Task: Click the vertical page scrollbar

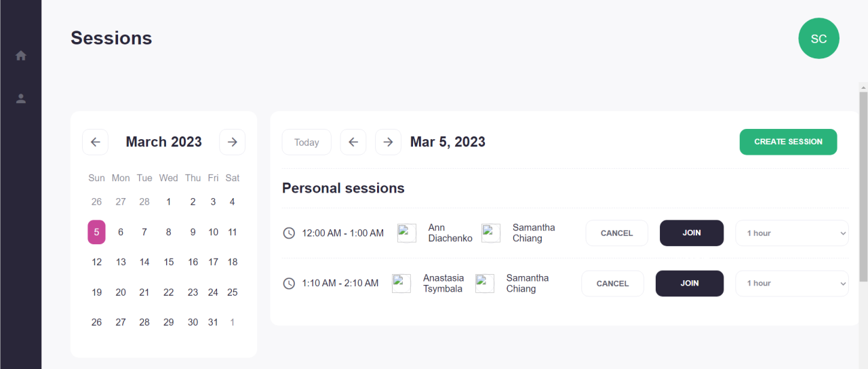Action: point(863,187)
